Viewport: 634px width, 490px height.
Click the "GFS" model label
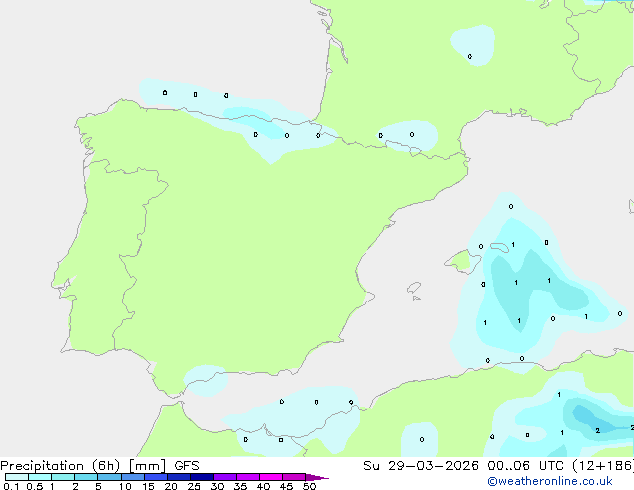187,466
